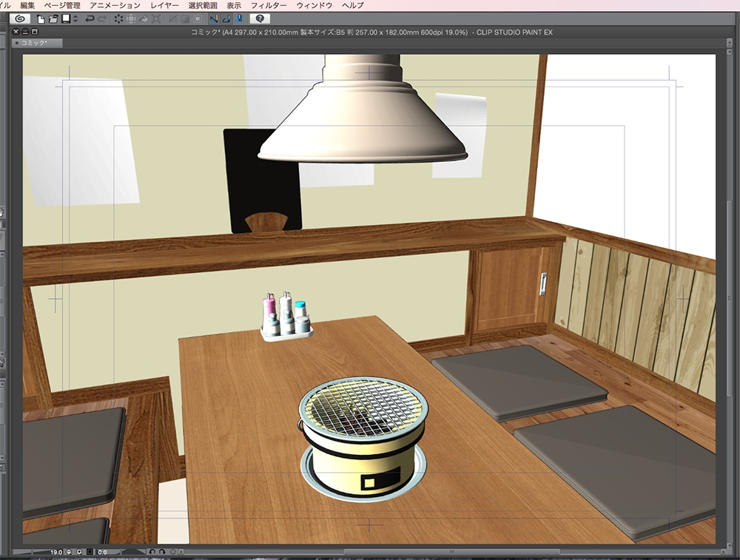Screen dimensions: 740x560
Task: Undo the last action with the Undo arrow
Action: point(89,21)
